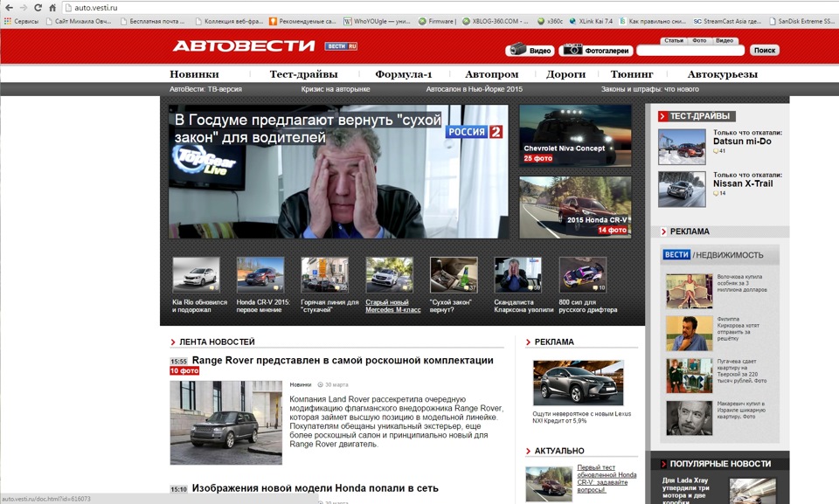This screenshot has height=504, width=839.
Task: Open Для Lada Xray утвердили три мотора
Action: 685,491
